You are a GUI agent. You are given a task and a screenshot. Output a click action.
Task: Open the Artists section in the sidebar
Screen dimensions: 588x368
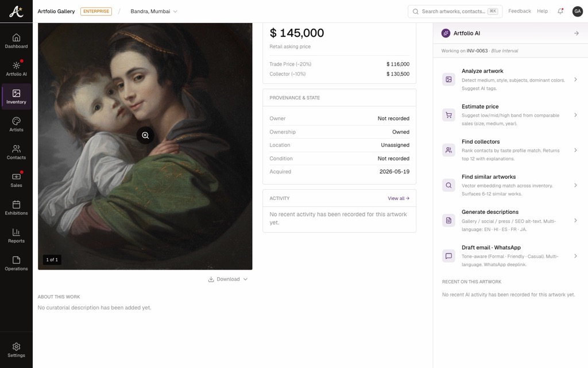point(16,125)
